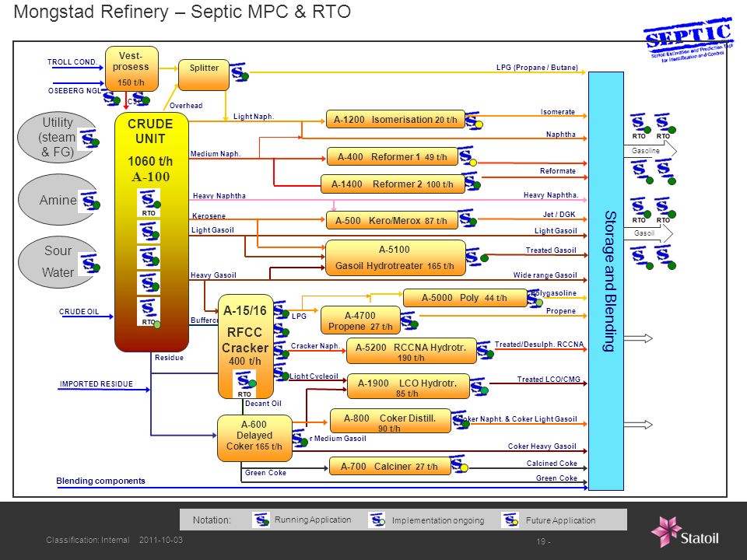Image resolution: width=747 pixels, height=560 pixels.
Task: Click the Gasoline output arrow
Action: [x=651, y=151]
